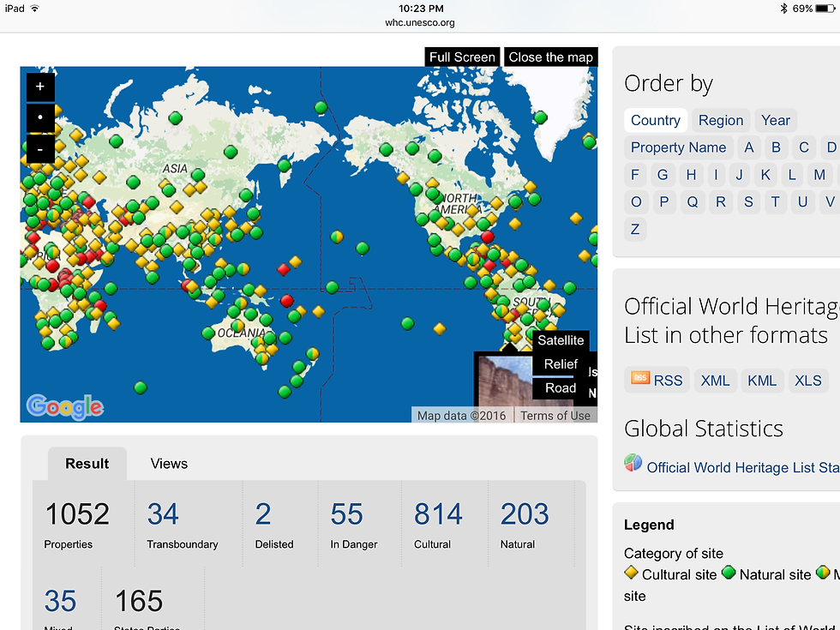Click the 203 Natural count
Screen dimensions: 840x630
pyautogui.click(x=525, y=514)
